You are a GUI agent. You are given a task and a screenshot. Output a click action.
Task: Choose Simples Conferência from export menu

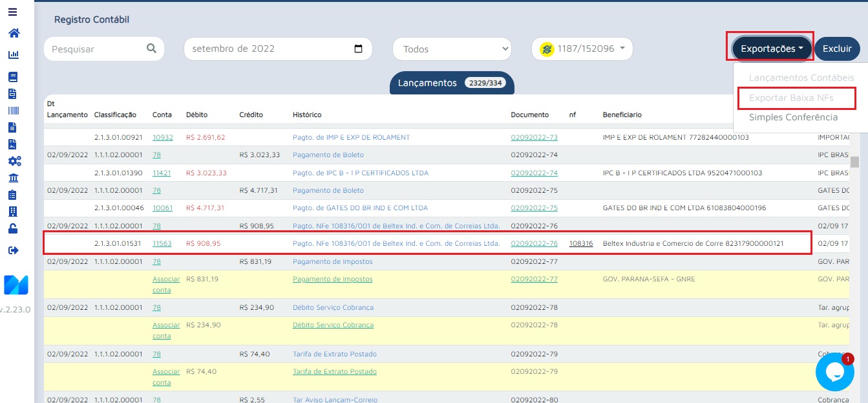pos(793,117)
